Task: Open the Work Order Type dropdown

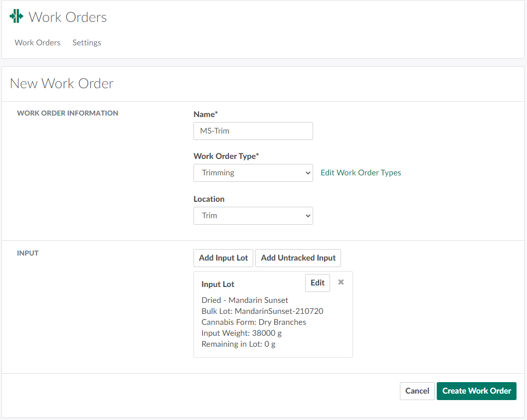Action: (x=253, y=173)
